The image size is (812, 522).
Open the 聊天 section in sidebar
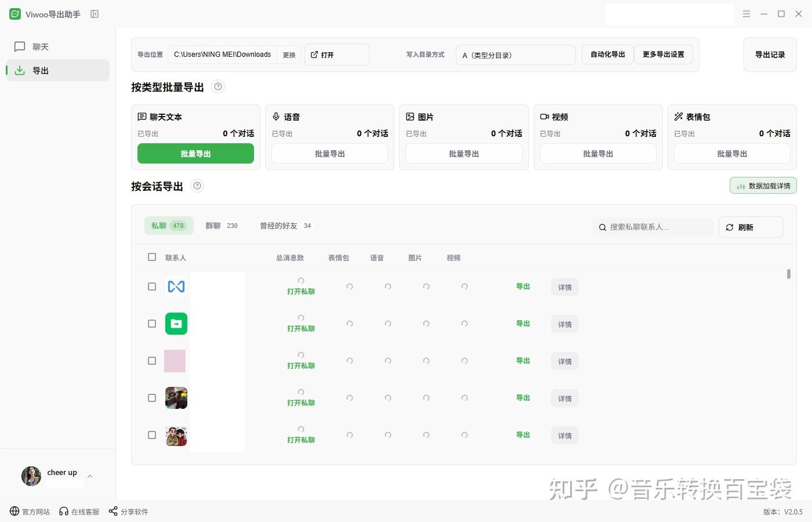(57, 46)
